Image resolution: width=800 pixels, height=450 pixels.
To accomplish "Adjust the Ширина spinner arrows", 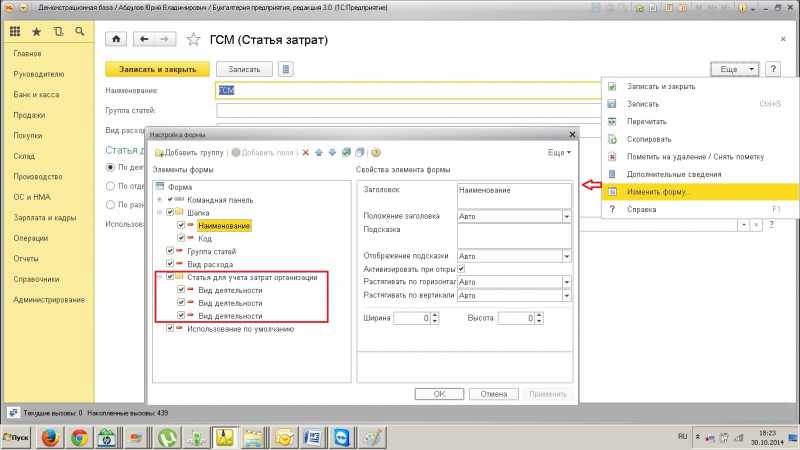I will [x=435, y=318].
